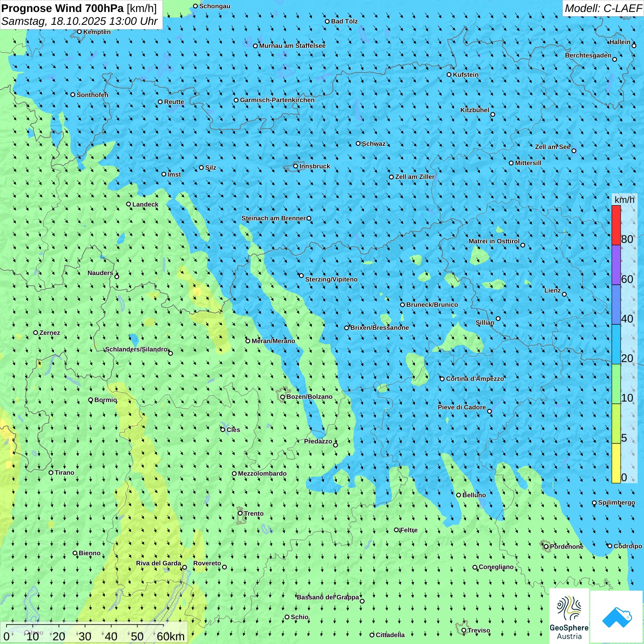Click the Schwaz city label
Image resolution: width=644 pixels, height=644 pixels.
[374, 144]
